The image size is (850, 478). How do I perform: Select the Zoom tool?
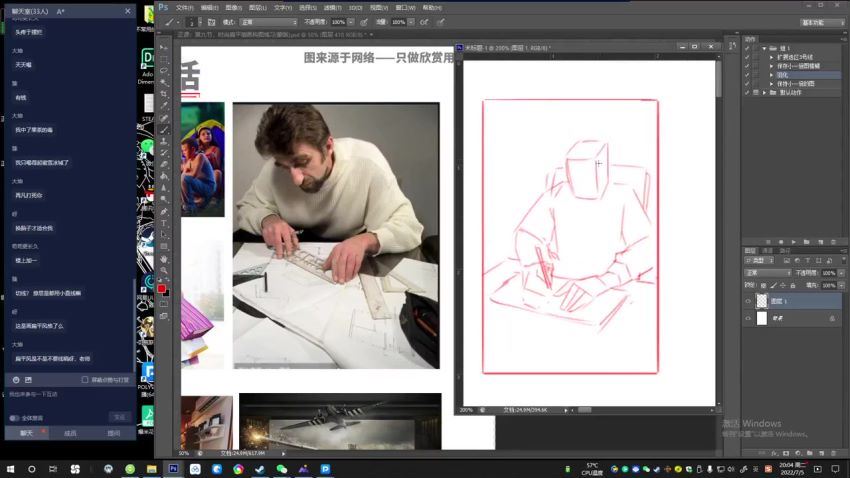(164, 270)
